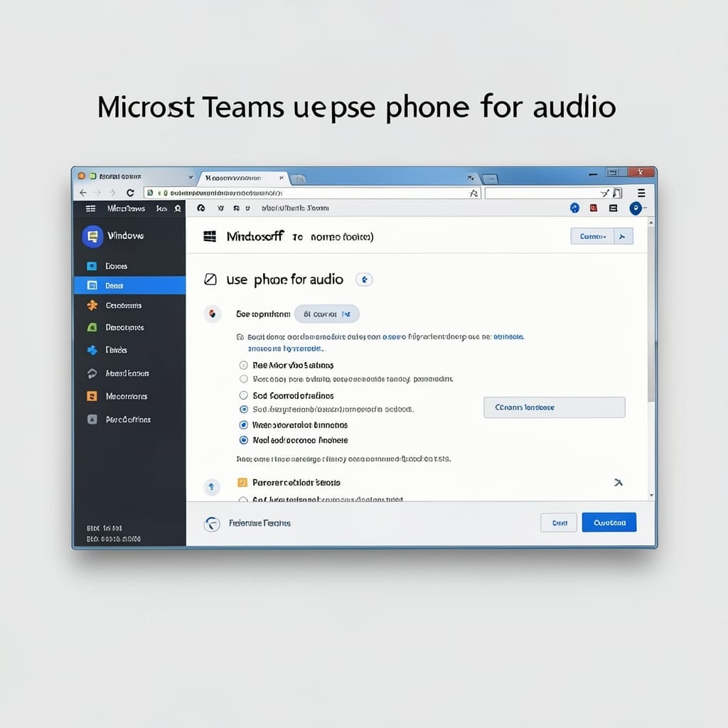Click the circular icon starting the Teams toolbar
Screen dimensions: 728x728
tap(201, 208)
